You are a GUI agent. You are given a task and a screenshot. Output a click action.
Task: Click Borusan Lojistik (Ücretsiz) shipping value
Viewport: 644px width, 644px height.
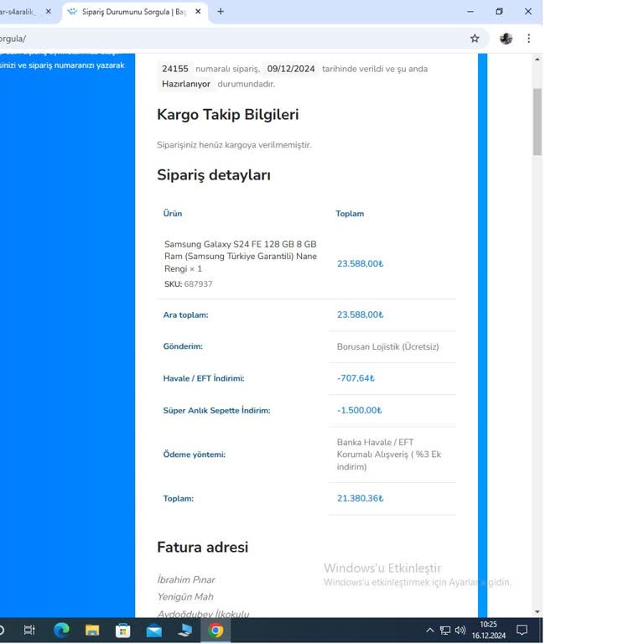click(387, 346)
